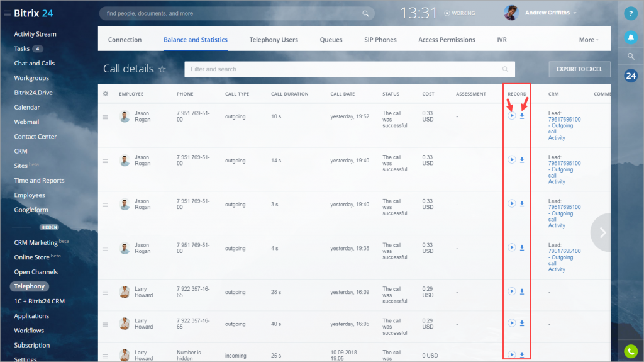Open Tasks in sidebar
644x362 pixels.
22,48
